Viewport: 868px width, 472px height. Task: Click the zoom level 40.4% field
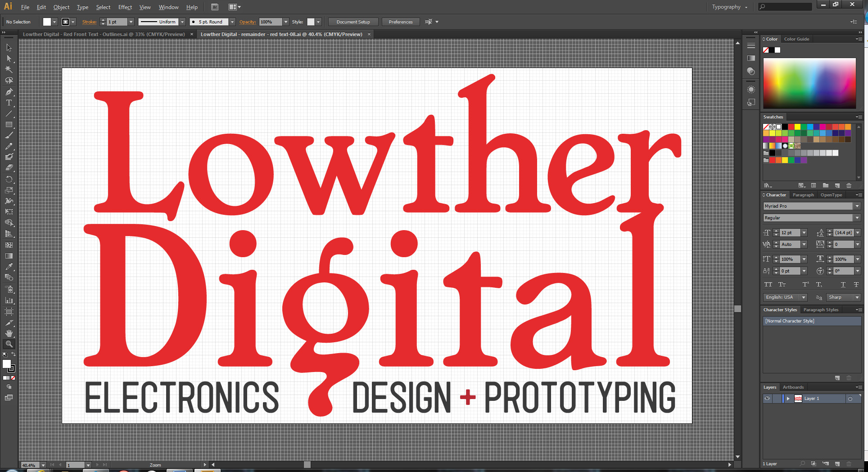coord(30,465)
